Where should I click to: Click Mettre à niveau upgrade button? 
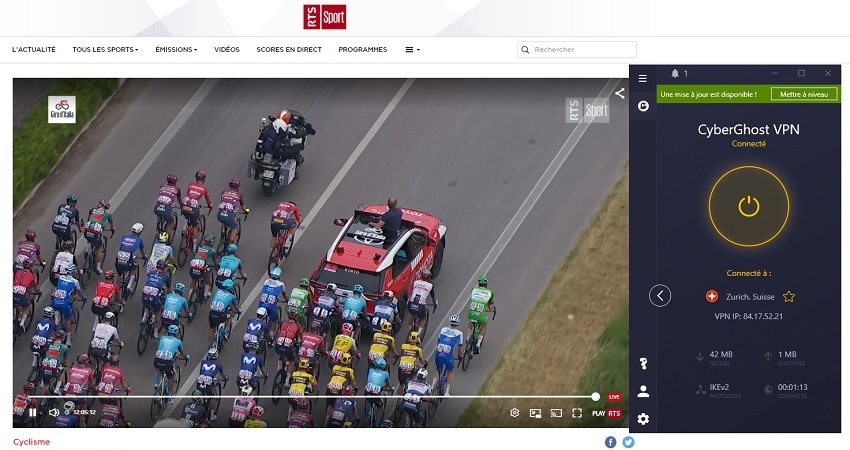(x=804, y=94)
